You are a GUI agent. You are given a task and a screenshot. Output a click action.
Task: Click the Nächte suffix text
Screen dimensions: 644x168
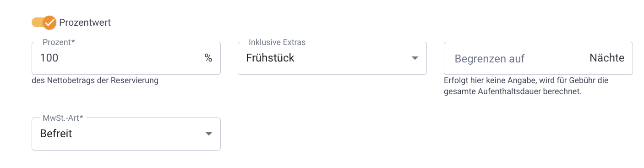(x=607, y=58)
